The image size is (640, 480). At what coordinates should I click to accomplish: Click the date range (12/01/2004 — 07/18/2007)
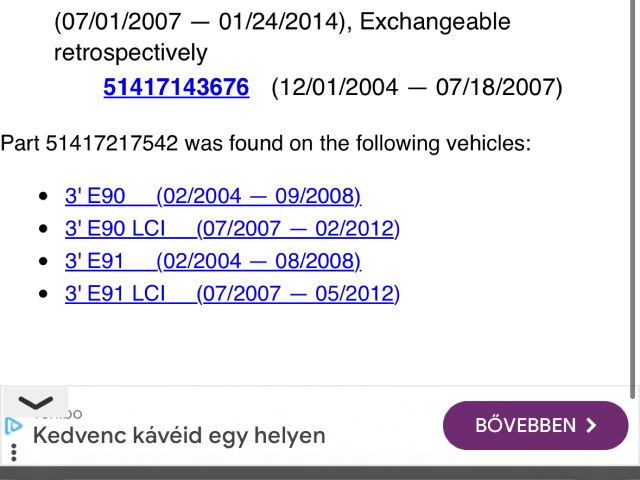pos(417,88)
